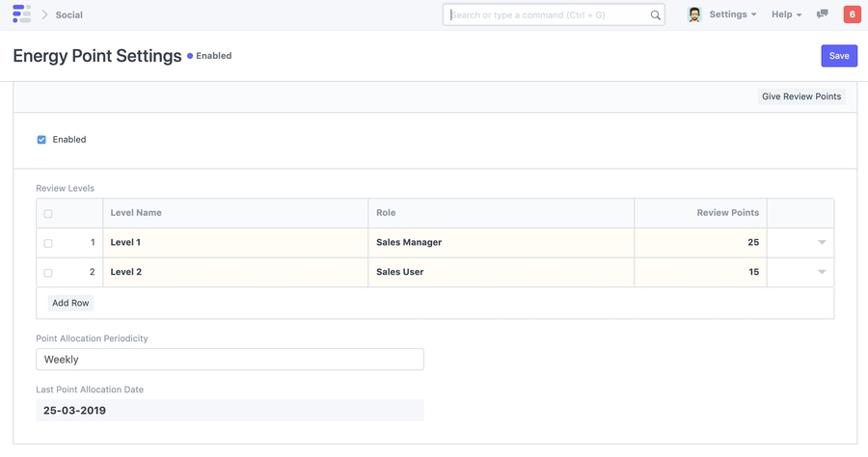Click the Save button

pyautogui.click(x=838, y=56)
